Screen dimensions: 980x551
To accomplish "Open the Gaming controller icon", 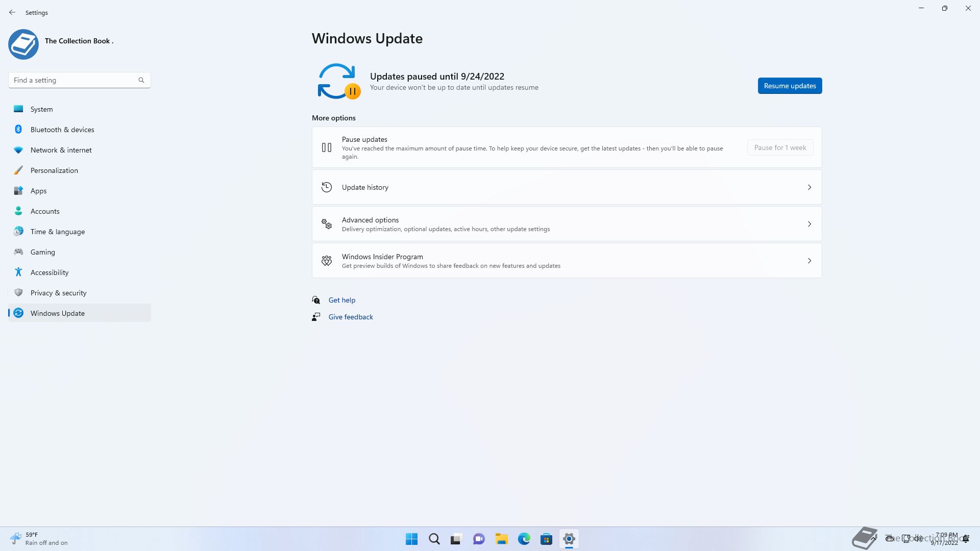I will [x=18, y=252].
